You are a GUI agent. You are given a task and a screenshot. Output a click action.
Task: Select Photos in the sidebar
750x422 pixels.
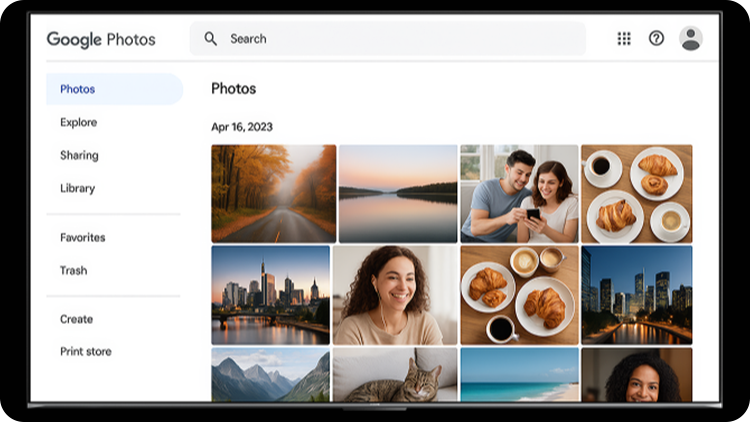[x=78, y=89]
